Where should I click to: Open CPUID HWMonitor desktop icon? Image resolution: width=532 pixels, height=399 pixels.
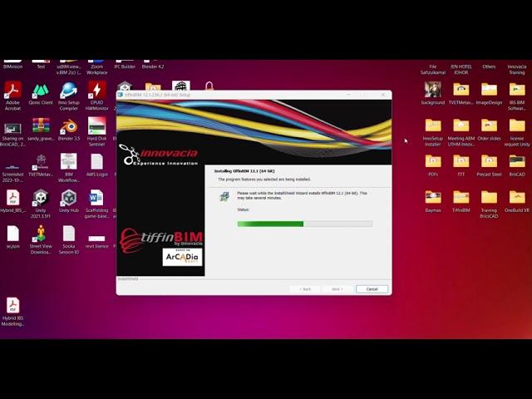click(96, 96)
